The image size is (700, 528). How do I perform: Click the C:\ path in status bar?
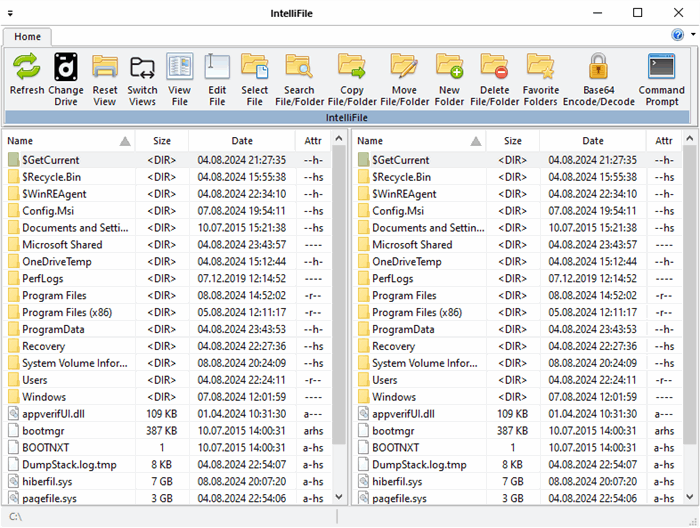point(16,517)
